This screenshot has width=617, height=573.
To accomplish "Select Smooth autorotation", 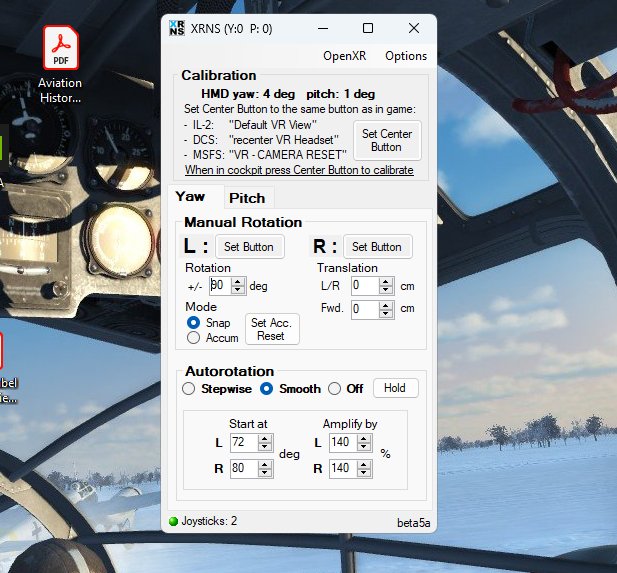I will tap(266, 389).
